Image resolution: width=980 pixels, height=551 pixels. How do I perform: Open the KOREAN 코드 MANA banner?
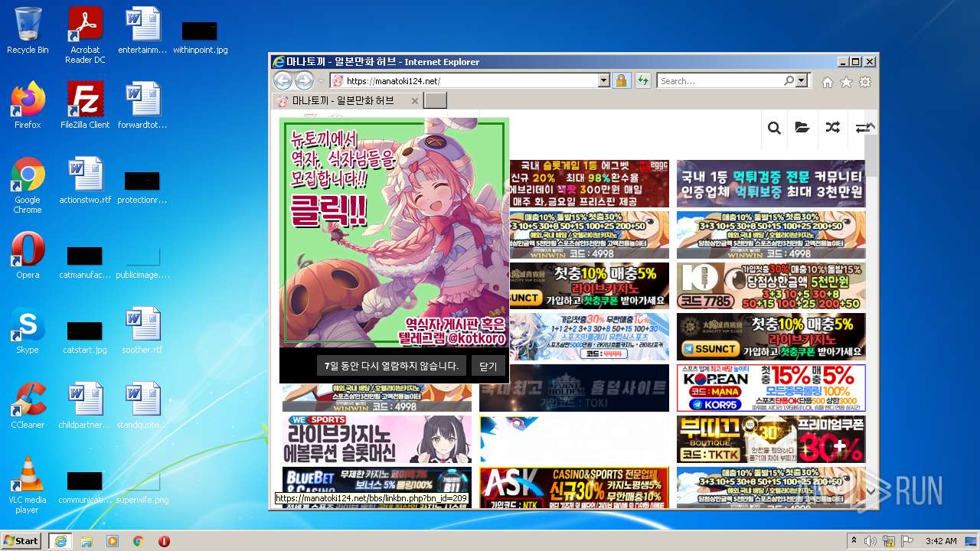pos(771,388)
